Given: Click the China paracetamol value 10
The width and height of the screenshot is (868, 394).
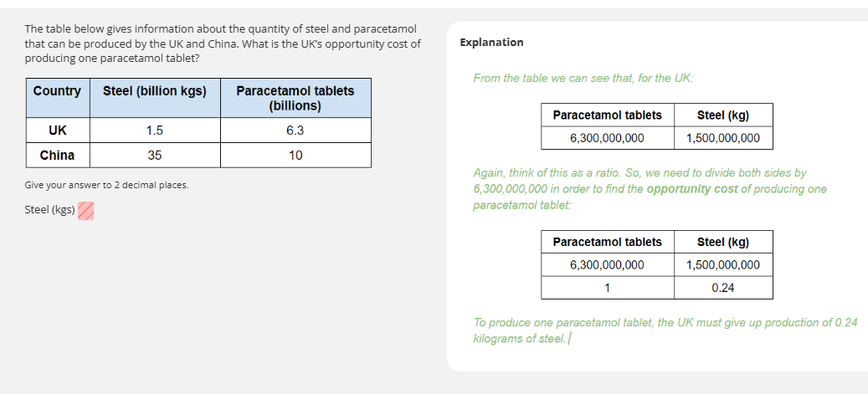Looking at the screenshot, I should pos(295,156).
